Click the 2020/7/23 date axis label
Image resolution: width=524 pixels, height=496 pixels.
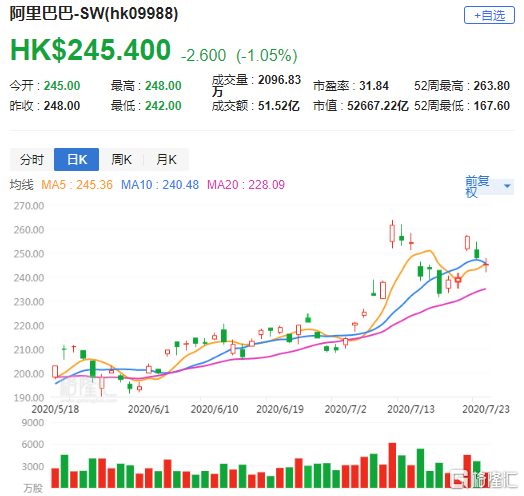point(486,409)
